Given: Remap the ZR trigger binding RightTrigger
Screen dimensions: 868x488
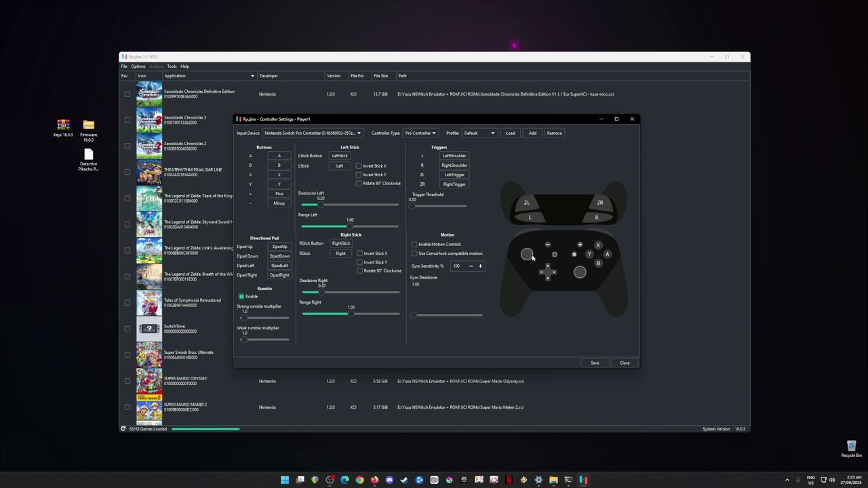Looking at the screenshot, I should 454,184.
